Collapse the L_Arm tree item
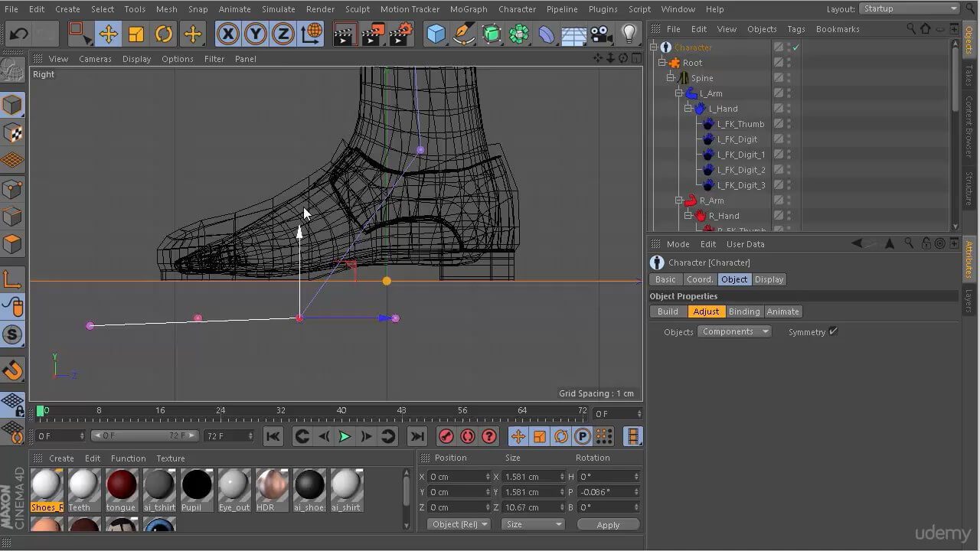Screen dimensions: 980x551 [679, 93]
